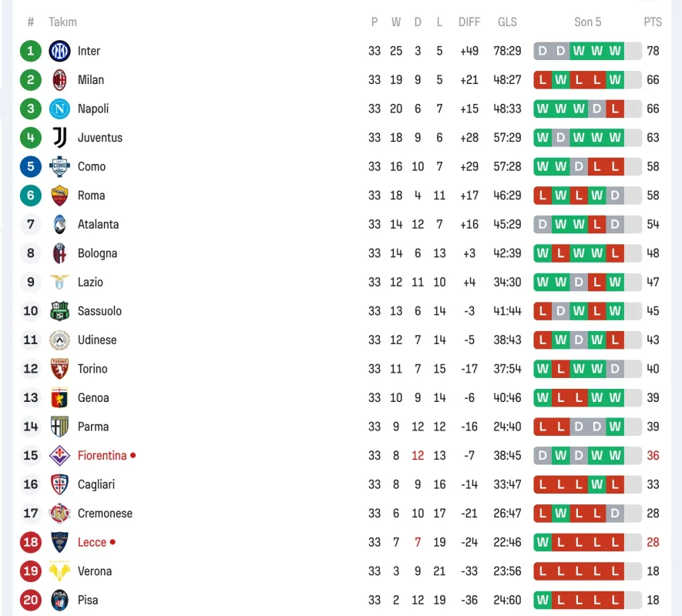Click the Milan club crest icon
Image resolution: width=682 pixels, height=616 pixels.
click(x=59, y=80)
